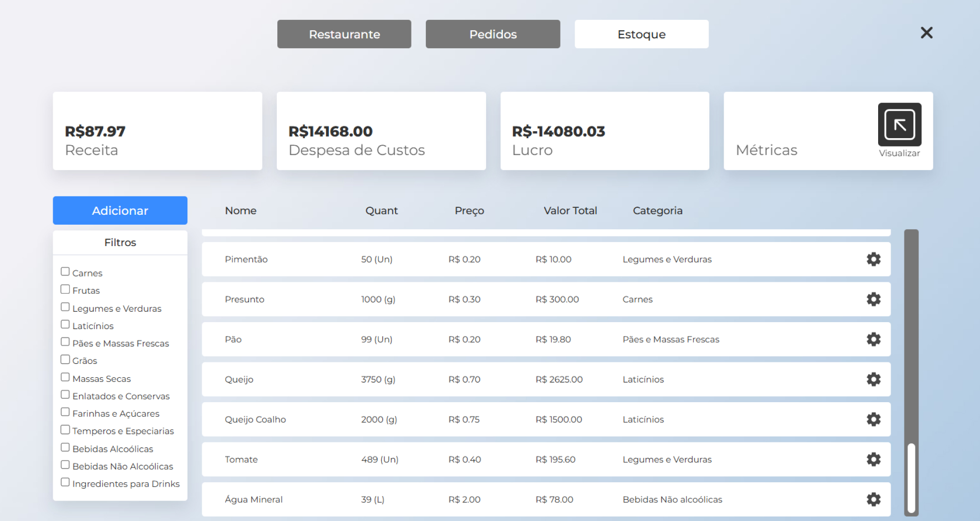Screen dimensions: 980x521
Task: Click the Adicionar button
Action: tap(120, 210)
